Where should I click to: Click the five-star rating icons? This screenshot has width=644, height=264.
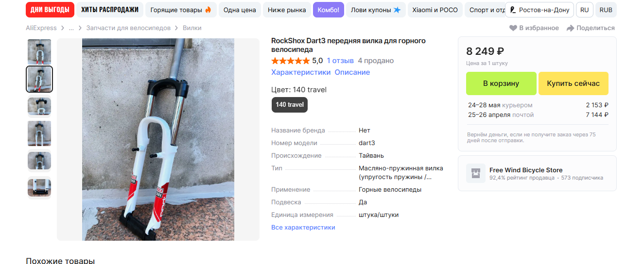coord(290,61)
